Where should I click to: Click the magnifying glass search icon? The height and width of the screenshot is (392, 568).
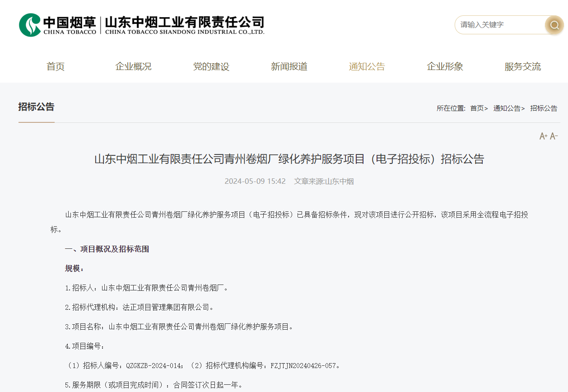point(554,25)
